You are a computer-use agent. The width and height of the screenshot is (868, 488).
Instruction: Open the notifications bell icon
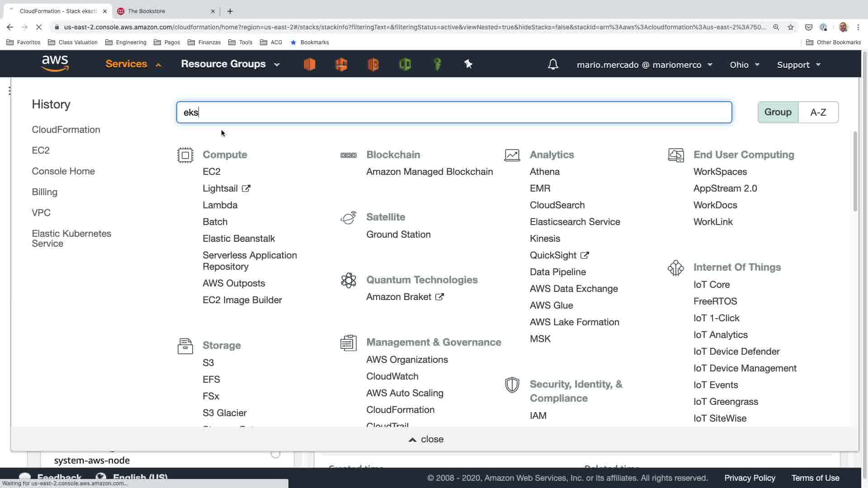(x=553, y=65)
